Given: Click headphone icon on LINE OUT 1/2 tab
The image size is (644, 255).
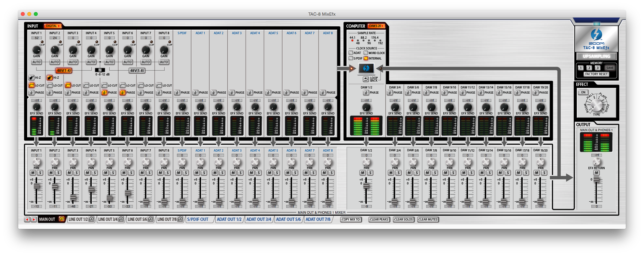Looking at the screenshot, I should [x=91, y=219].
